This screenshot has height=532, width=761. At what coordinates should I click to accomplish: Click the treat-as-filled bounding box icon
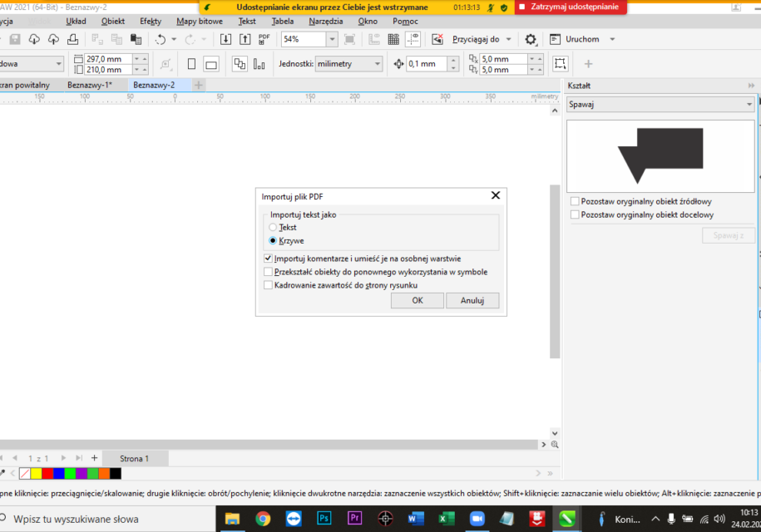point(560,63)
